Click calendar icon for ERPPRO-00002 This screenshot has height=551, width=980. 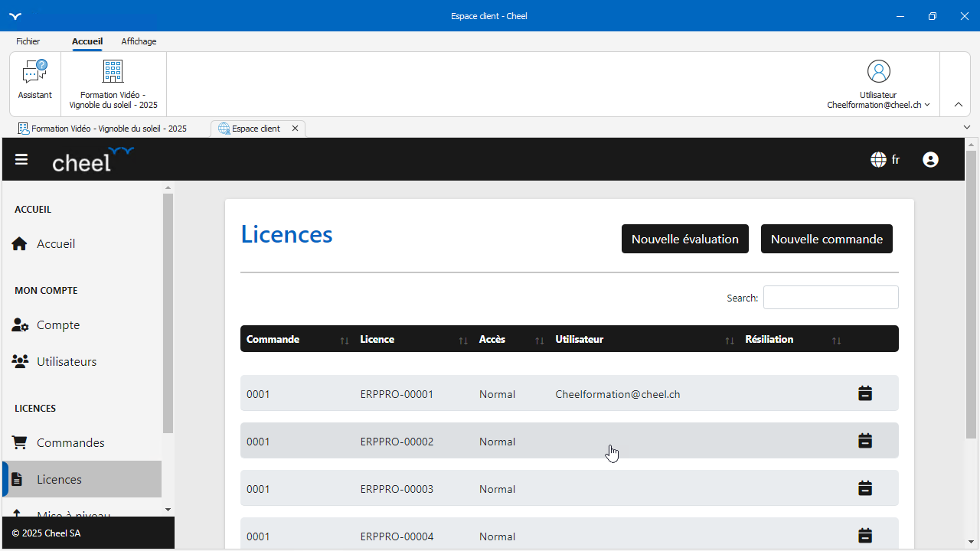click(865, 441)
